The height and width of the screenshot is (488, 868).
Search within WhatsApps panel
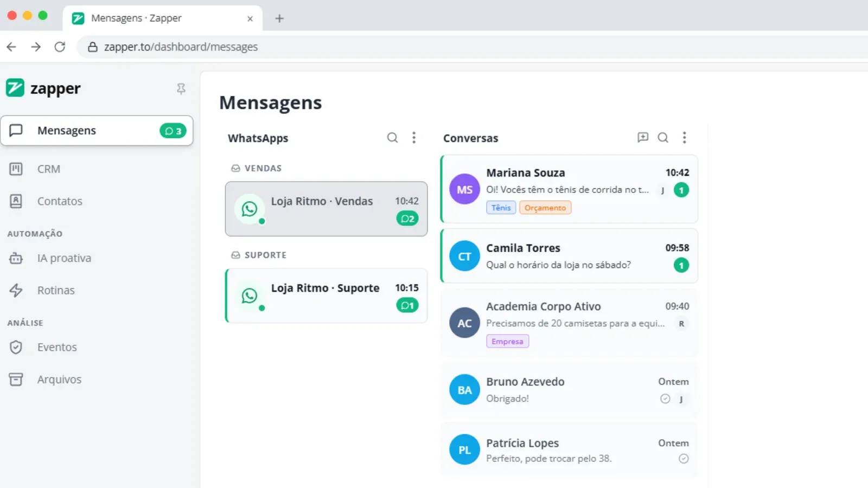[x=392, y=138]
